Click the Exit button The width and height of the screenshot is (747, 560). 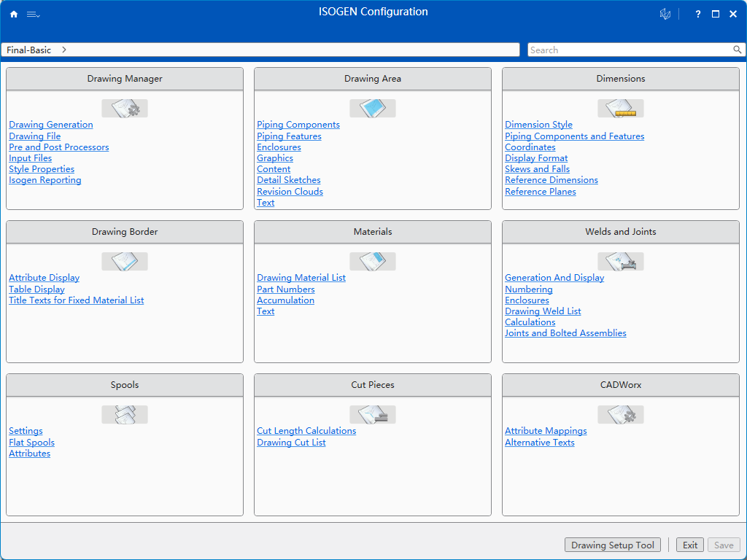tap(690, 545)
